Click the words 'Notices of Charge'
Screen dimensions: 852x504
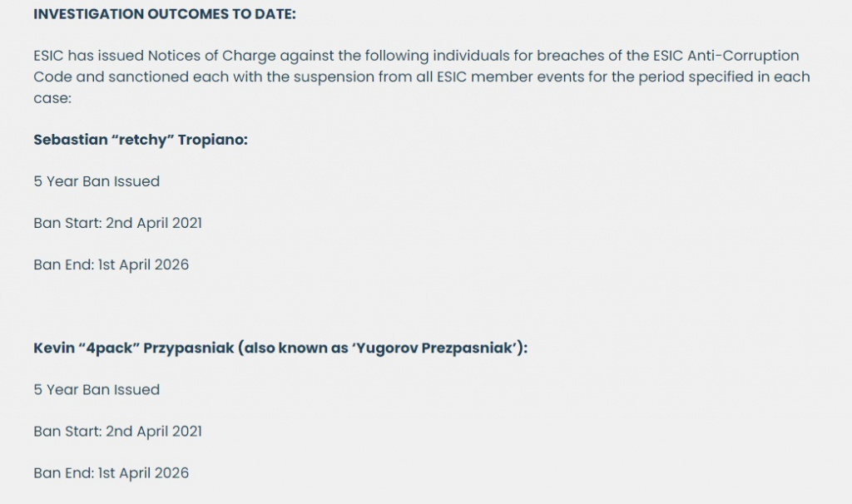tap(212, 56)
